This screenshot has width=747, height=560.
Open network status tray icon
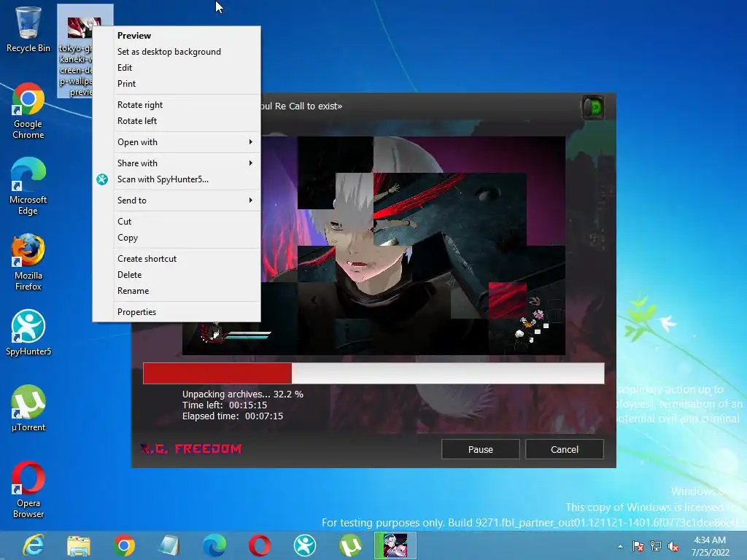[x=656, y=546]
